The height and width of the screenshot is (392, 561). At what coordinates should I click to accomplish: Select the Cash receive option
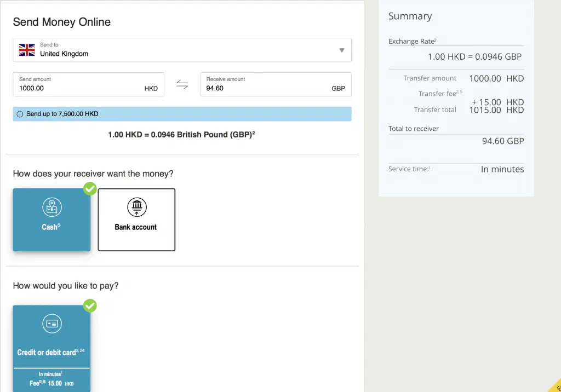51,220
